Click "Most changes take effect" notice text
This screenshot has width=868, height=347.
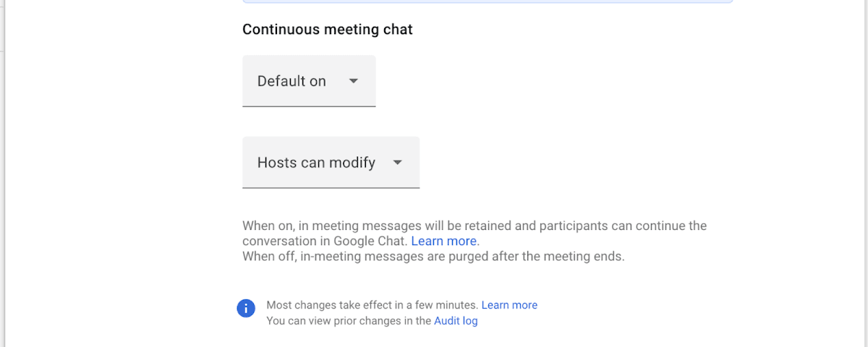tap(372, 305)
